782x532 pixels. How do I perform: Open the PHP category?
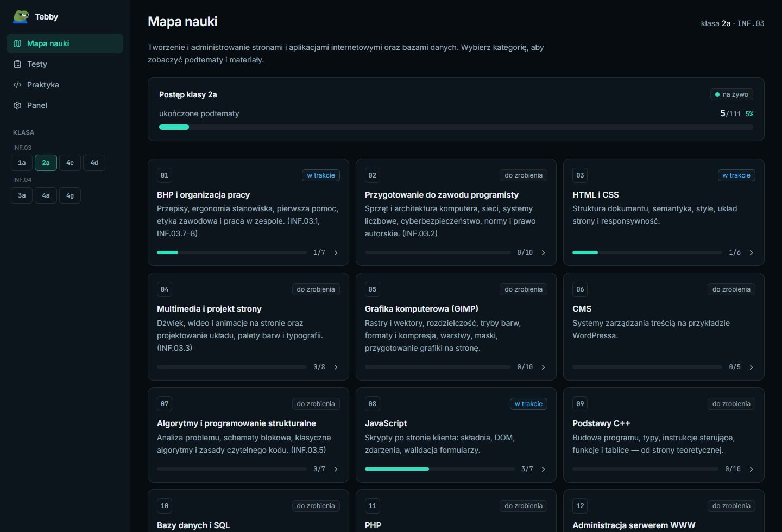[x=456, y=511]
